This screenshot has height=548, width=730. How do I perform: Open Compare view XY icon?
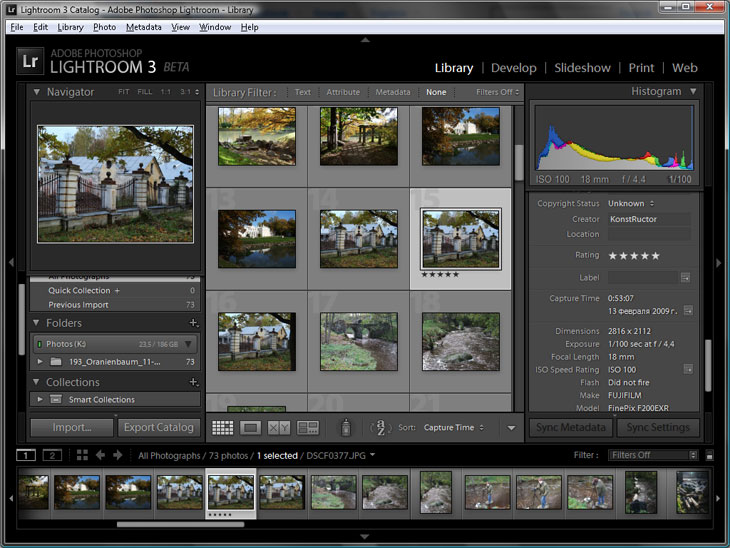279,427
